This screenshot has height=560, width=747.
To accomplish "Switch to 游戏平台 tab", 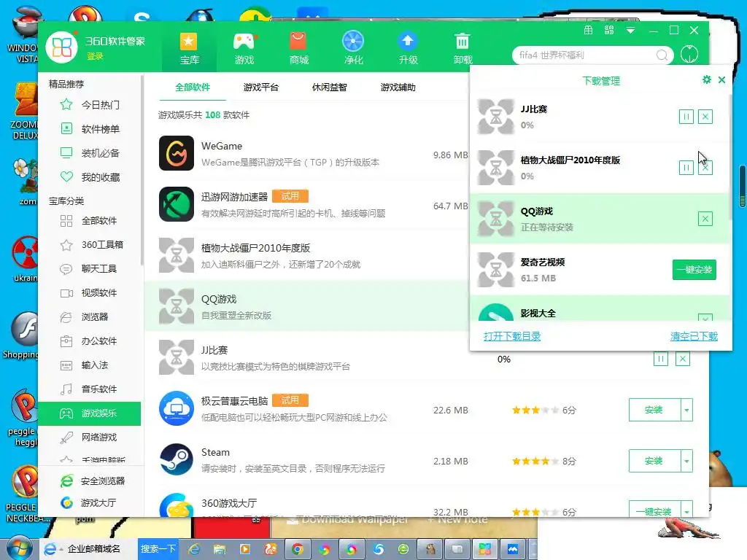I will pos(260,87).
